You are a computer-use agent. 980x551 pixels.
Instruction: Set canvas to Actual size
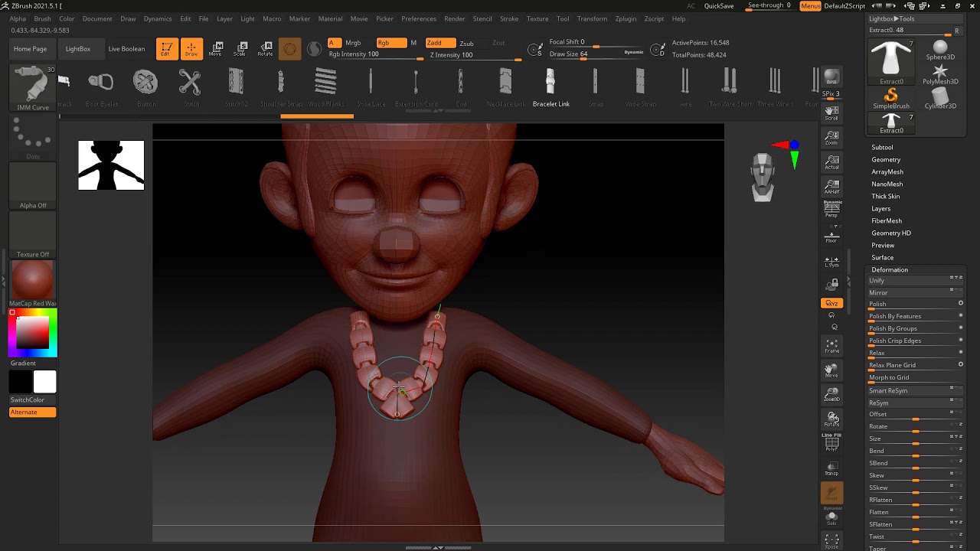click(x=831, y=162)
